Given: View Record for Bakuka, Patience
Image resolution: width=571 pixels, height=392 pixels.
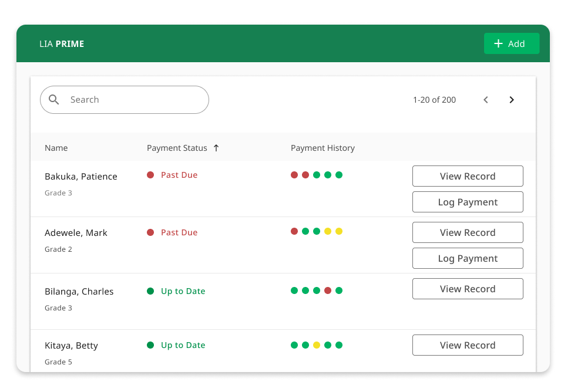Looking at the screenshot, I should (x=468, y=176).
